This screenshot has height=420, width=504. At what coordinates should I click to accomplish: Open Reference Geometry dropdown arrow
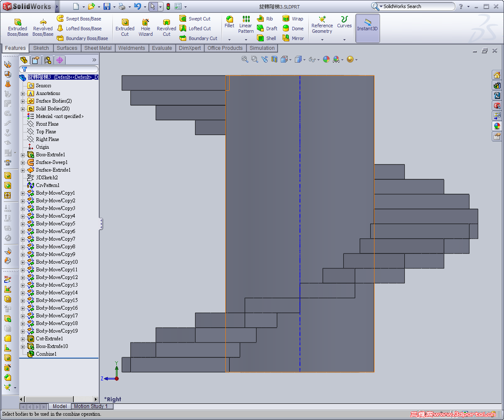coord(322,40)
